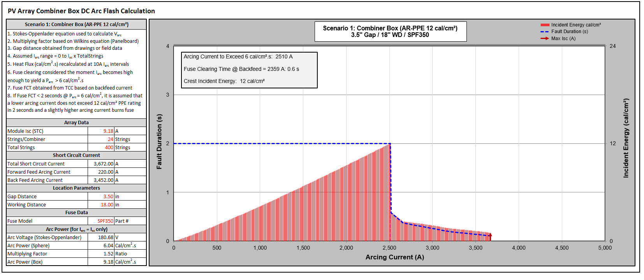Click the red arrow marker at chart's curve end
This screenshot has width=644, height=280.
coord(490,235)
